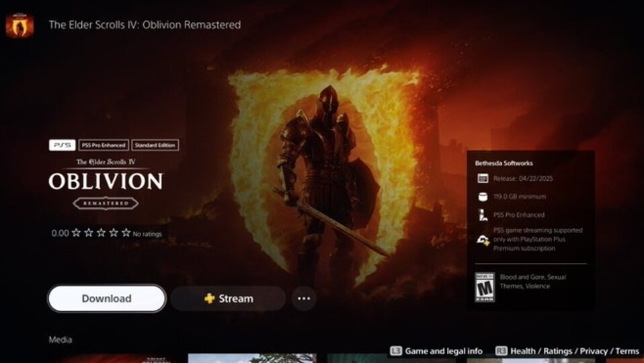This screenshot has height=363, width=644.
Task: Open the three-dot more options menu
Action: (304, 298)
